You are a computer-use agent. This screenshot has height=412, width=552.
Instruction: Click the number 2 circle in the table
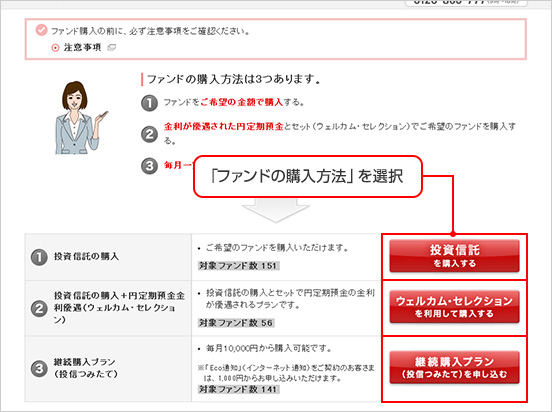pyautogui.click(x=39, y=309)
